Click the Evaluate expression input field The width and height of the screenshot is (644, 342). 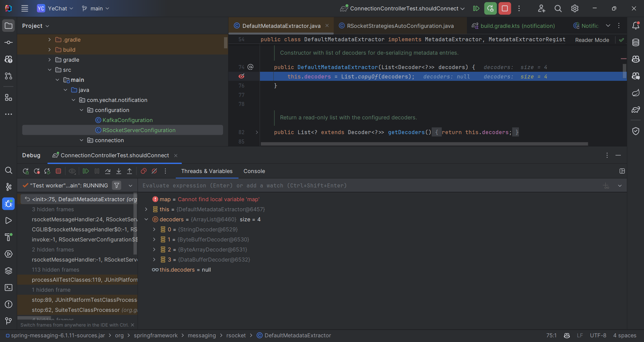[369, 185]
